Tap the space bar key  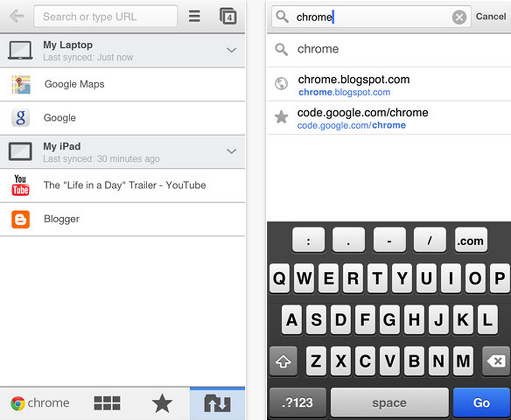click(389, 403)
